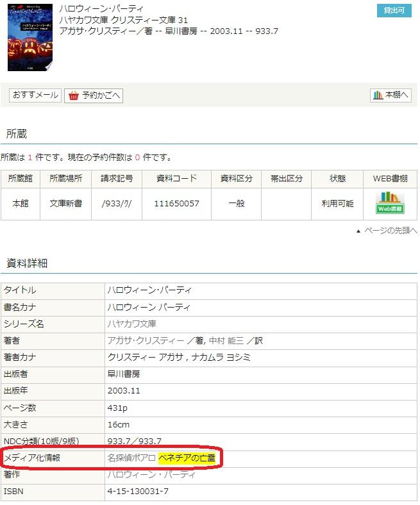Click the highlighted ベネチアの亡霊 text
Screen dimensions: 420x505
point(187,458)
